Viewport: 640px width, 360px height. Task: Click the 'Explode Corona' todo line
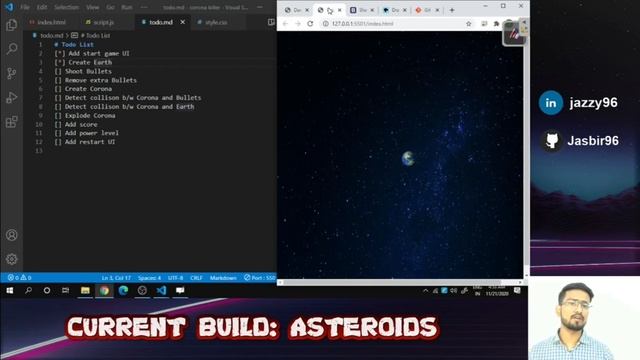(84, 116)
